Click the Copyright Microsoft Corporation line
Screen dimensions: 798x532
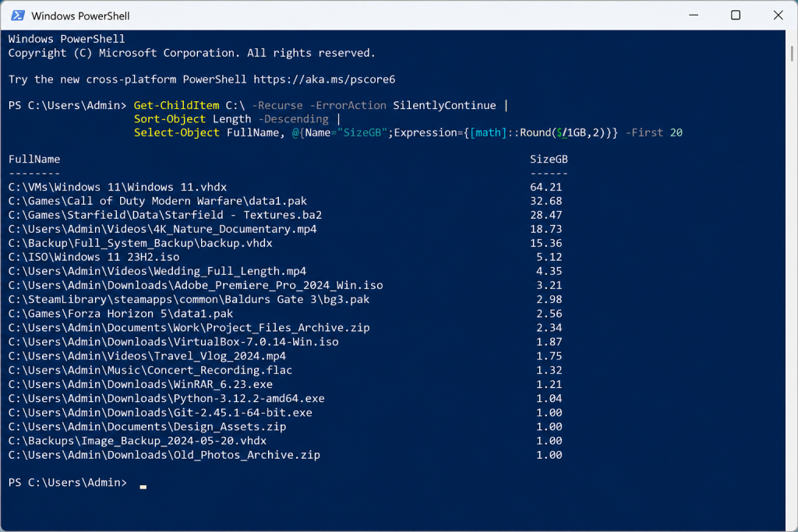click(192, 53)
